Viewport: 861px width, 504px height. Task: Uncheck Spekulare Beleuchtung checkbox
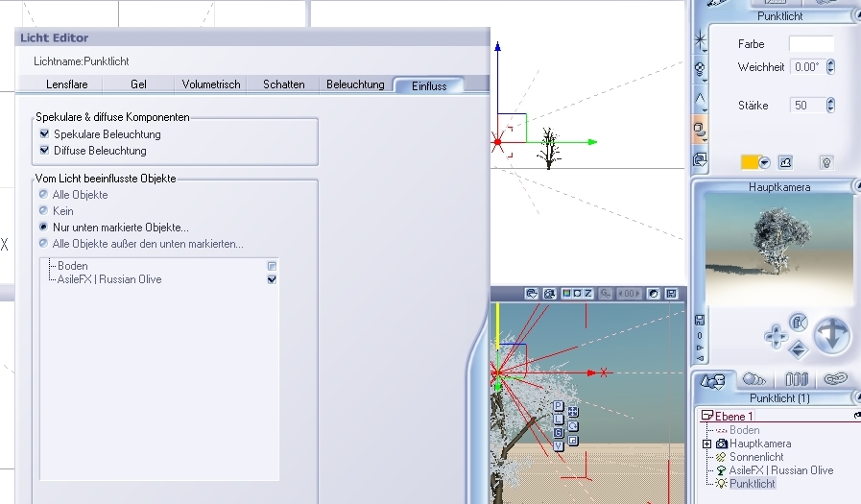tap(44, 133)
